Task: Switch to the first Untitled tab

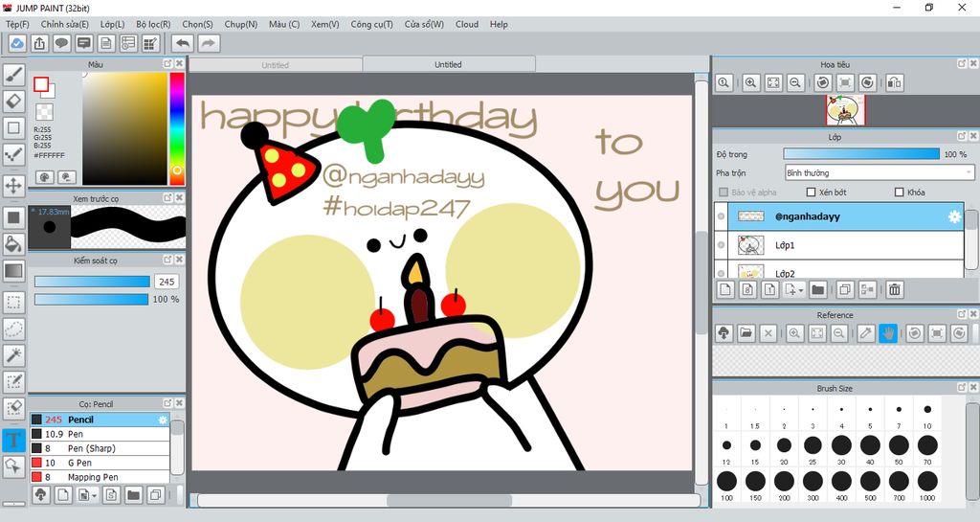Action: click(275, 65)
